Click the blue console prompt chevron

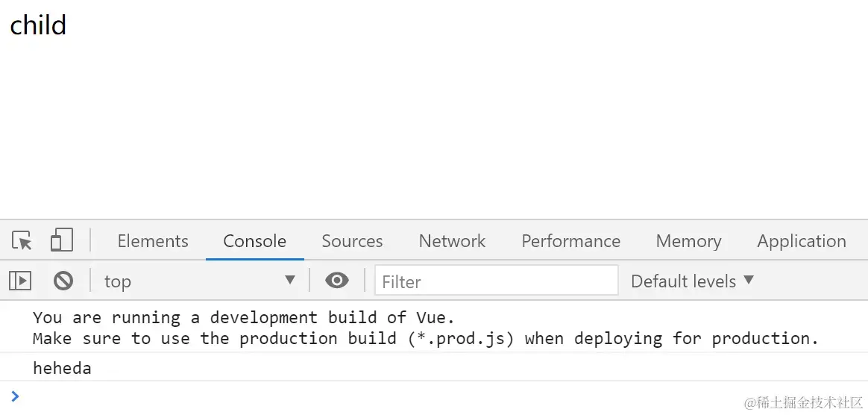click(15, 396)
